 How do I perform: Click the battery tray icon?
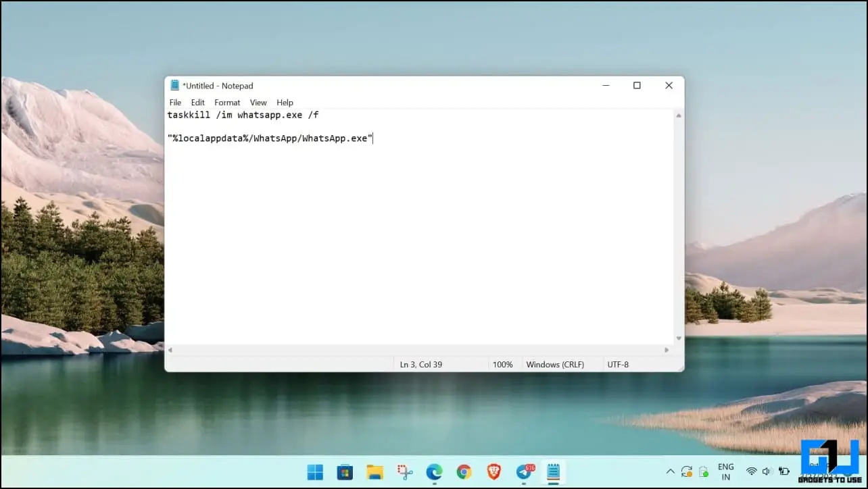pyautogui.click(x=784, y=471)
